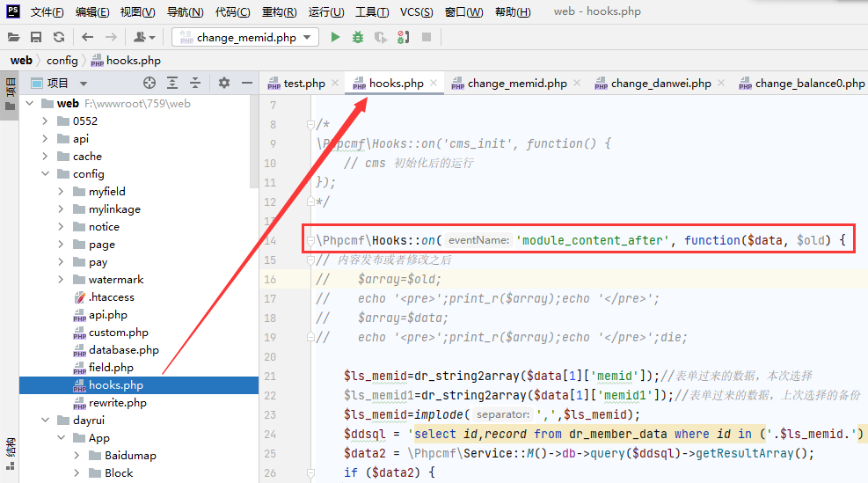Open the 帮助(H) menu
The image size is (868, 483).
[513, 11]
